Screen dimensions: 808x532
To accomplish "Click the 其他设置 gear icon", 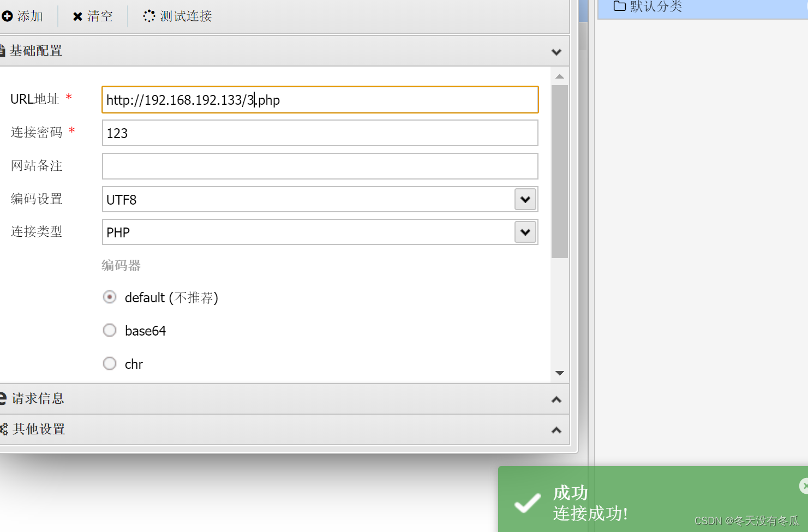I will coord(3,429).
